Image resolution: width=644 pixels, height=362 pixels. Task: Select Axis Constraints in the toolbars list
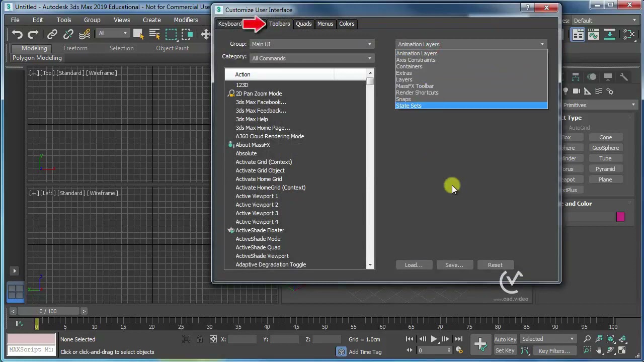(x=416, y=60)
